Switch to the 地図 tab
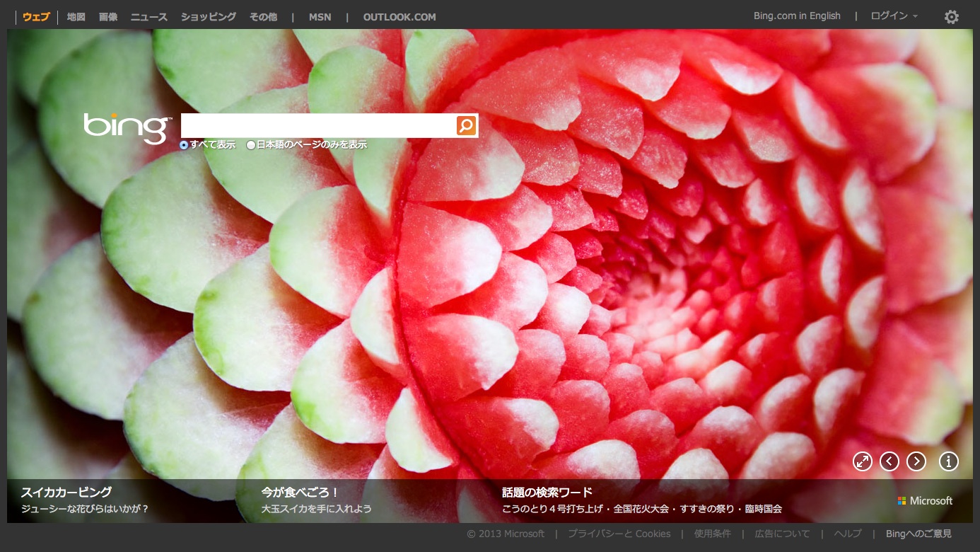 (x=76, y=17)
